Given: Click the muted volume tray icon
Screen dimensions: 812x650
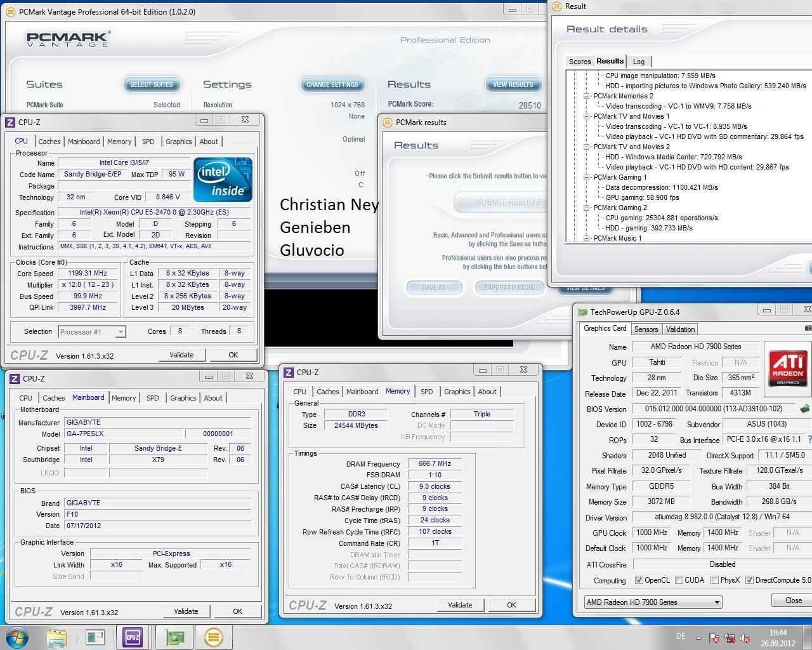Looking at the screenshot, I should (x=744, y=638).
